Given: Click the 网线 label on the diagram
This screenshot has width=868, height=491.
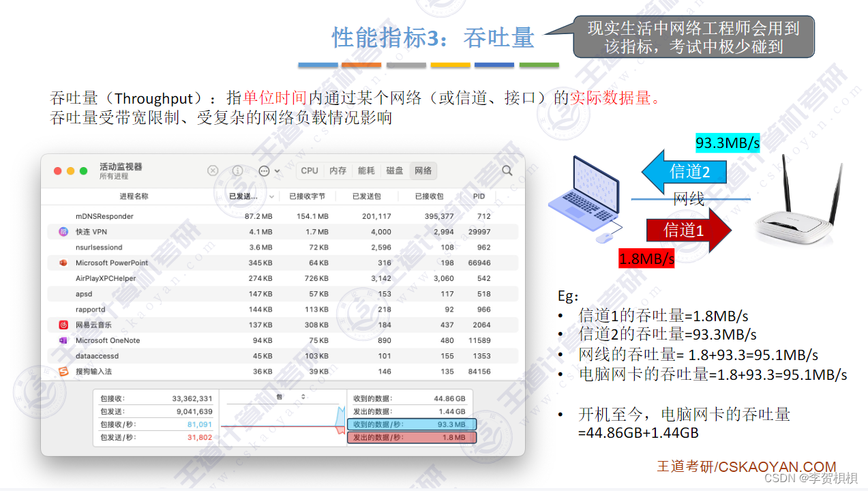Looking at the screenshot, I should point(688,199).
